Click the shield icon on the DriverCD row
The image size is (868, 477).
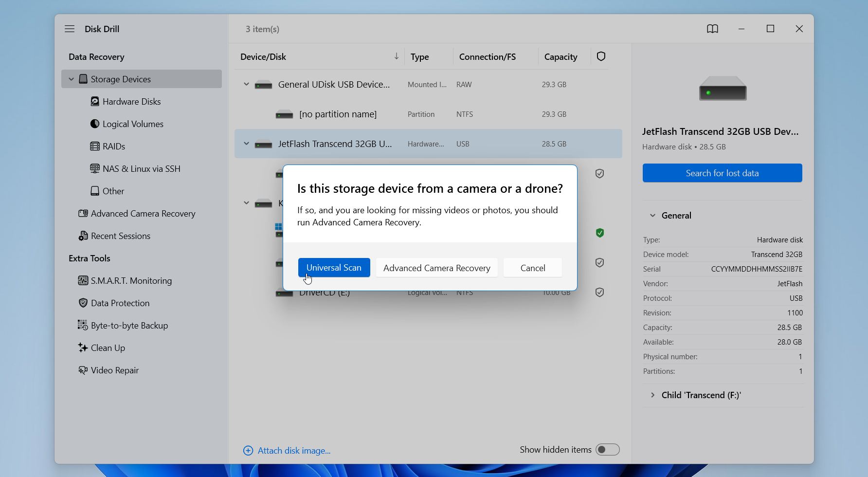[x=600, y=292]
